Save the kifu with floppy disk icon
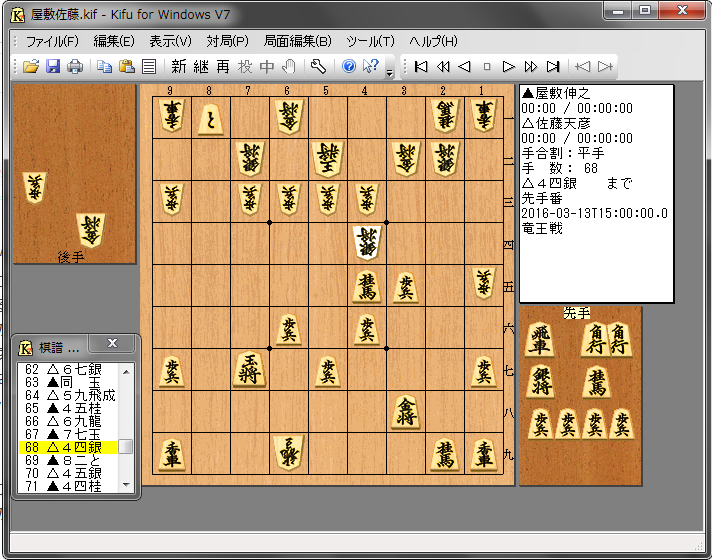This screenshot has height=560, width=712. [53, 67]
